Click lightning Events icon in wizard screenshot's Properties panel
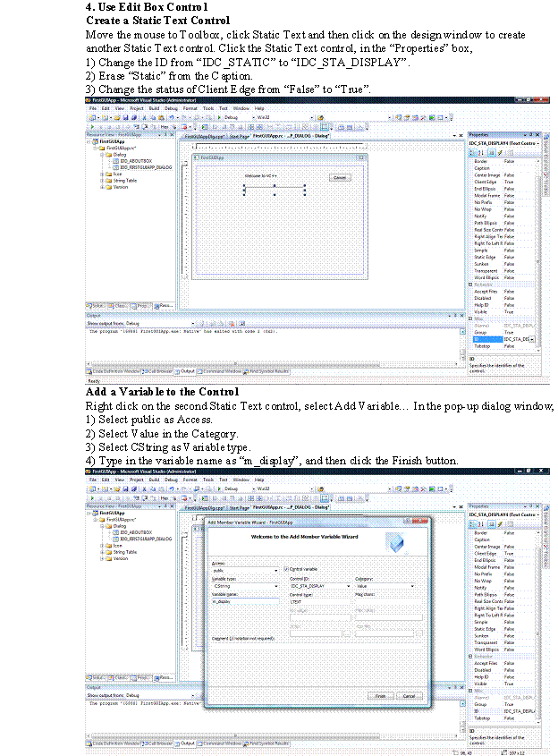 [500, 523]
